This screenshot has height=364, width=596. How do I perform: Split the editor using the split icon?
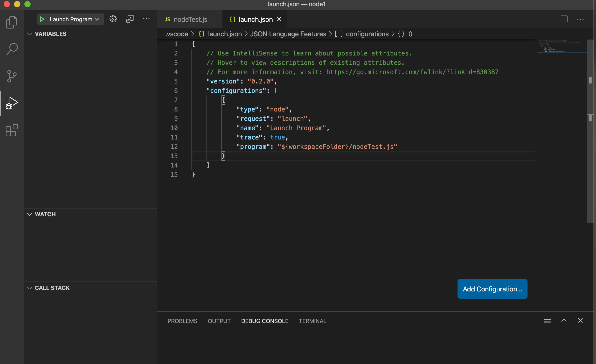click(564, 19)
